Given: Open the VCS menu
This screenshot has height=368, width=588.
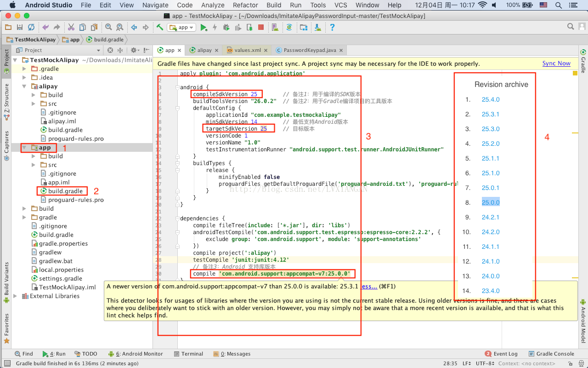Looking at the screenshot, I should [x=340, y=5].
